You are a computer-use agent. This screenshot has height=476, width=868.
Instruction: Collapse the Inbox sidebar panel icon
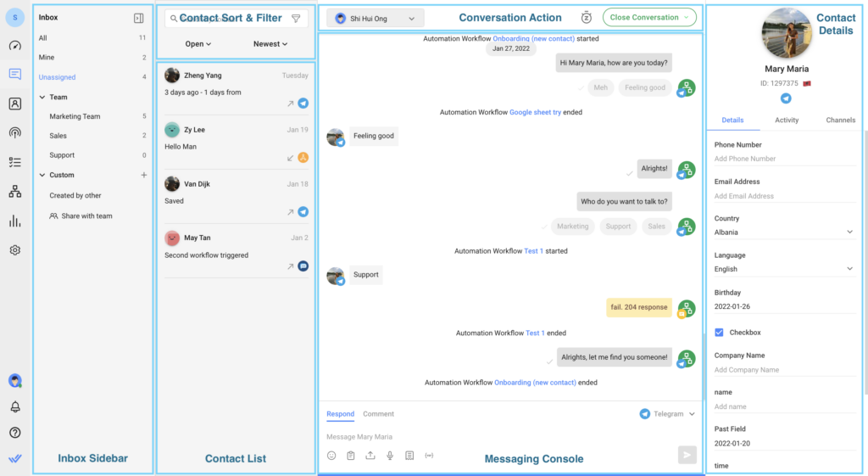[x=138, y=19]
